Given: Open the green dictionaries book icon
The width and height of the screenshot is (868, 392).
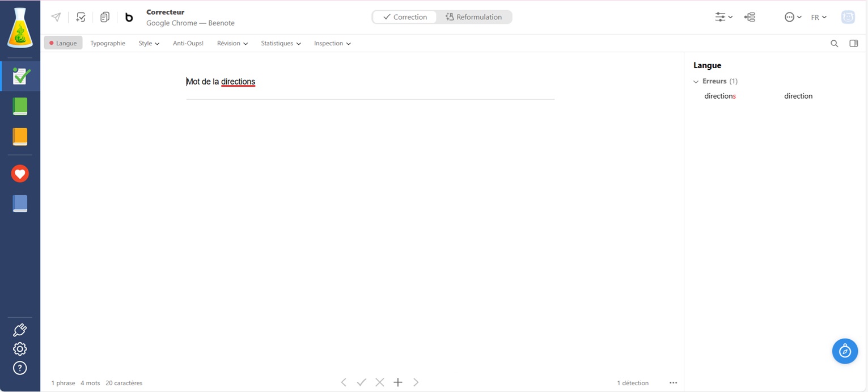Looking at the screenshot, I should point(20,106).
